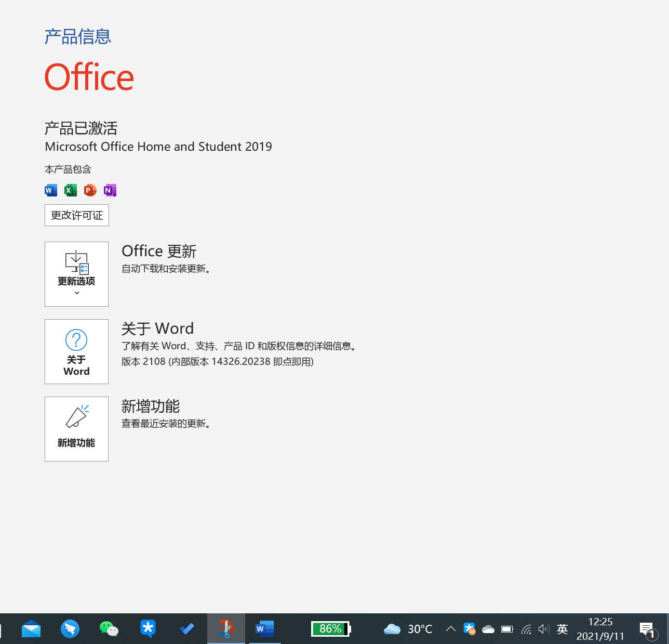Click the Excel icon under included products
Viewport: 669px width, 644px height.
point(71,190)
